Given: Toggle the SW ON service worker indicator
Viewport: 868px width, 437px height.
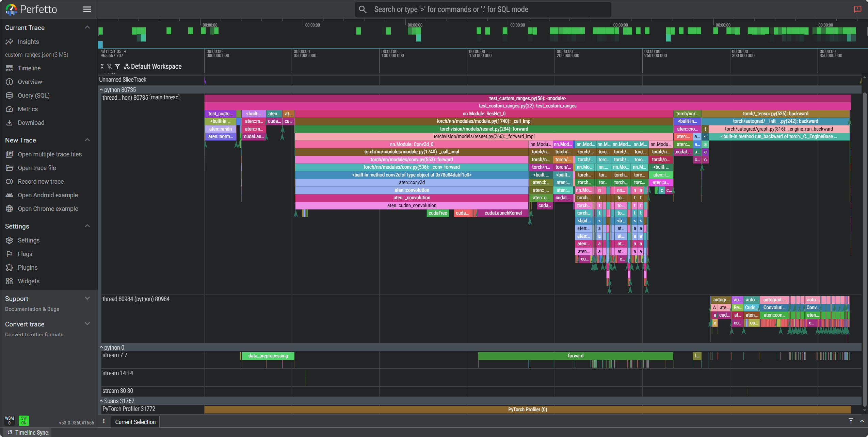Looking at the screenshot, I should pos(24,420).
